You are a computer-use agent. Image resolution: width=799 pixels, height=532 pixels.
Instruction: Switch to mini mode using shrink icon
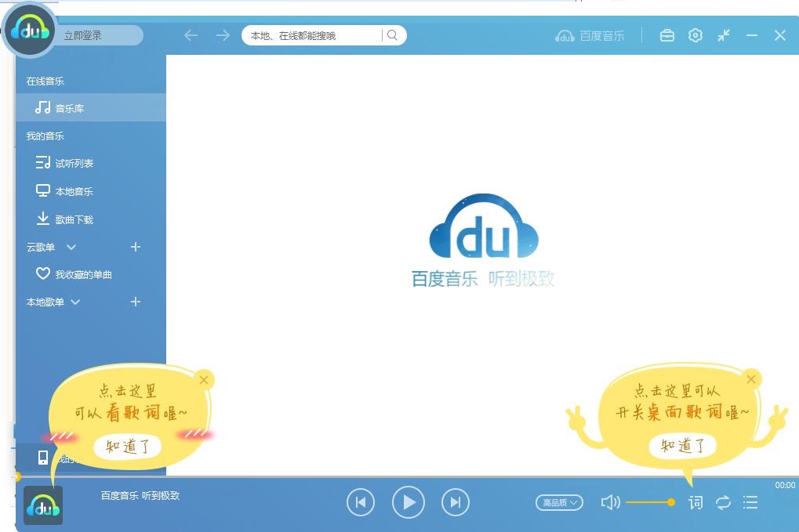(x=724, y=35)
